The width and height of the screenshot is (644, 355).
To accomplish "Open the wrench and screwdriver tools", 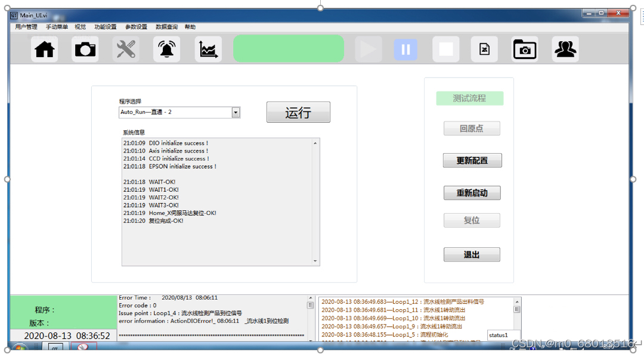I will (x=126, y=49).
